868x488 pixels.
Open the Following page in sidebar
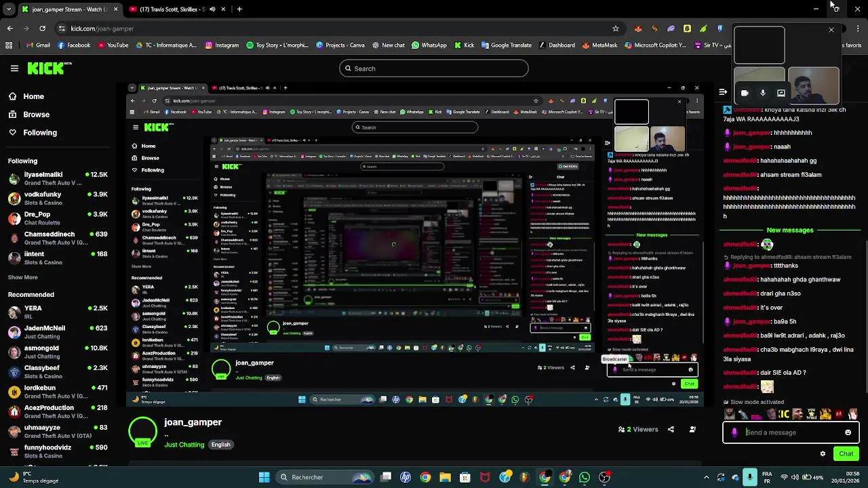[x=39, y=133]
